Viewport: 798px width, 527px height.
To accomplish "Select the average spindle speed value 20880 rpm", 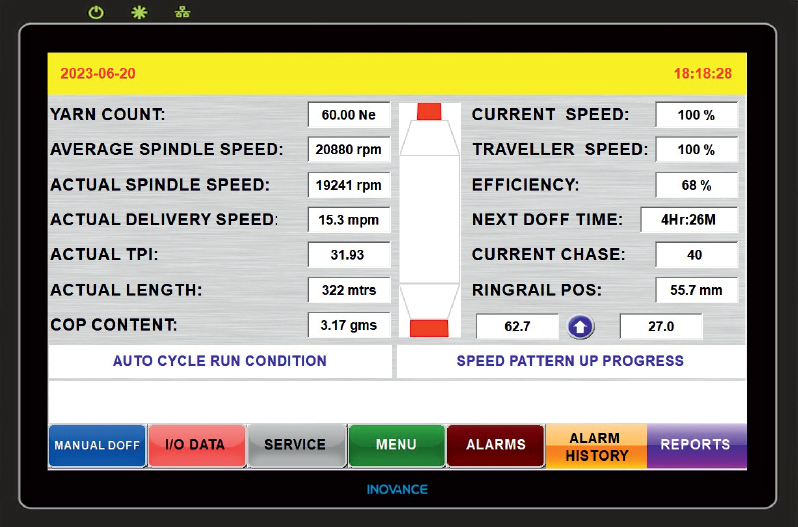I will [349, 150].
